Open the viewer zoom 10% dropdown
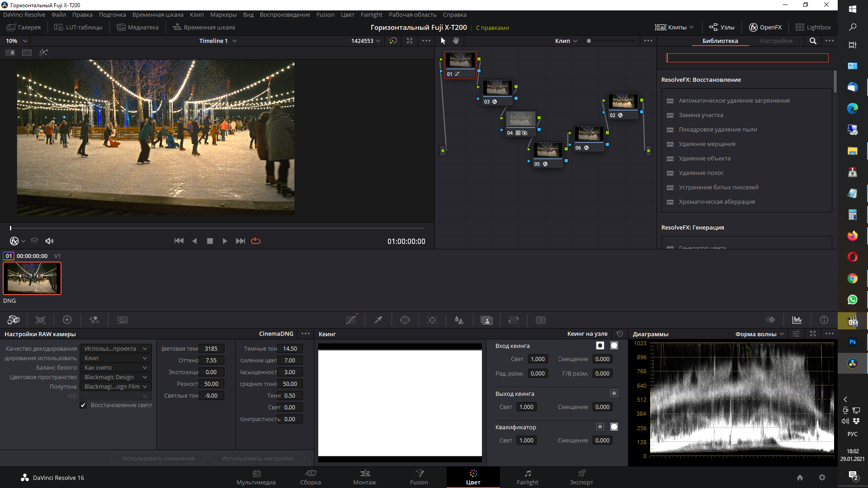The height and width of the screenshot is (488, 868). pos(17,41)
